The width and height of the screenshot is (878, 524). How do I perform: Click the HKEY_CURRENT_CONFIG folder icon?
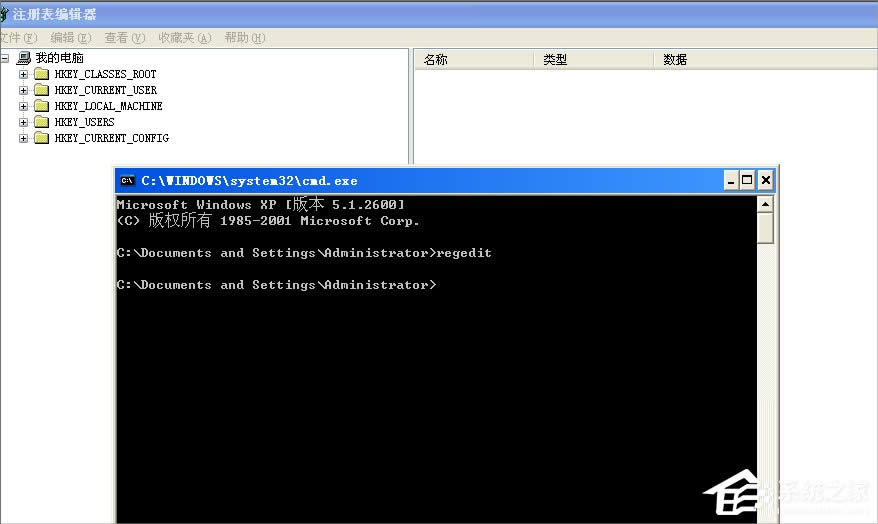41,138
